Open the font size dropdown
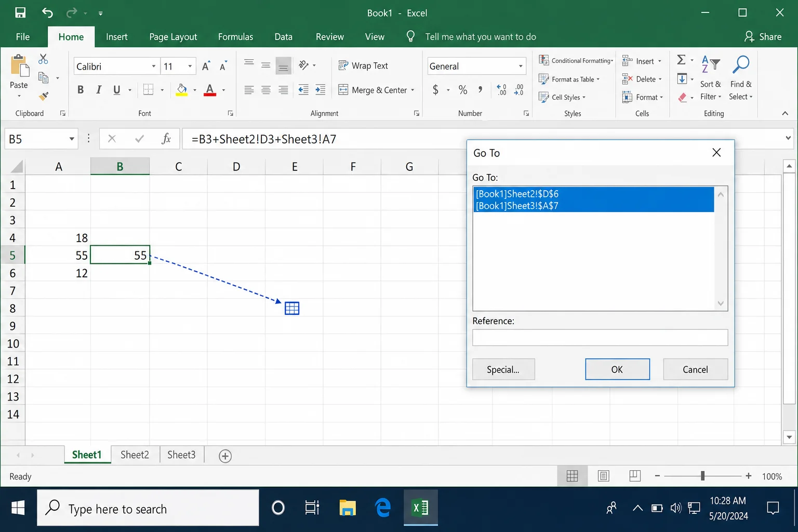This screenshot has width=798, height=532. [x=190, y=66]
